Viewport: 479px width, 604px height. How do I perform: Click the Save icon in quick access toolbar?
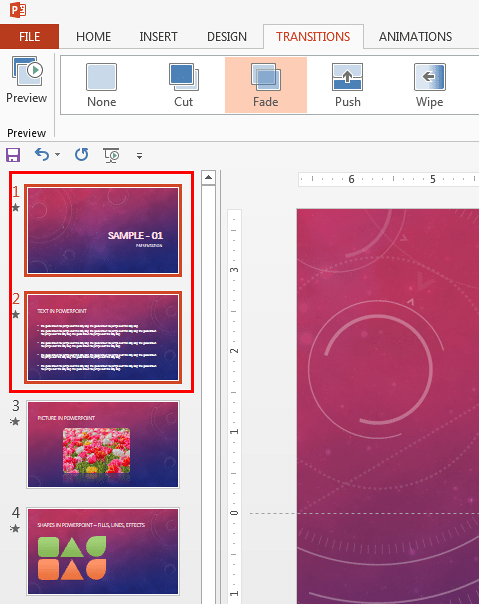[x=13, y=155]
